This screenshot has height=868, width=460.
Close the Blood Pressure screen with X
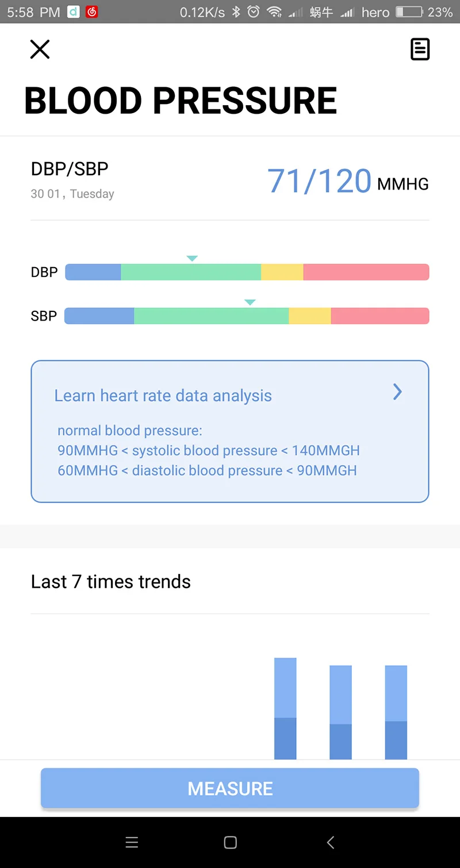tap(40, 49)
